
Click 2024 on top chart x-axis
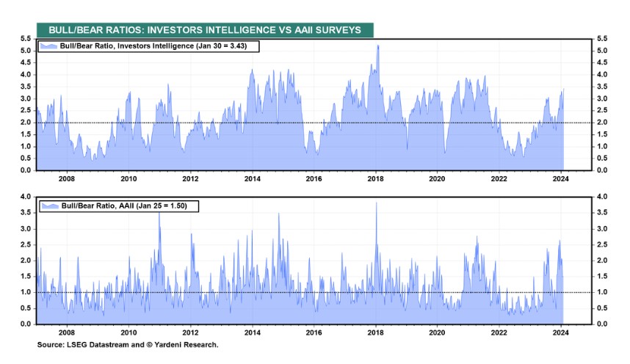pyautogui.click(x=560, y=179)
